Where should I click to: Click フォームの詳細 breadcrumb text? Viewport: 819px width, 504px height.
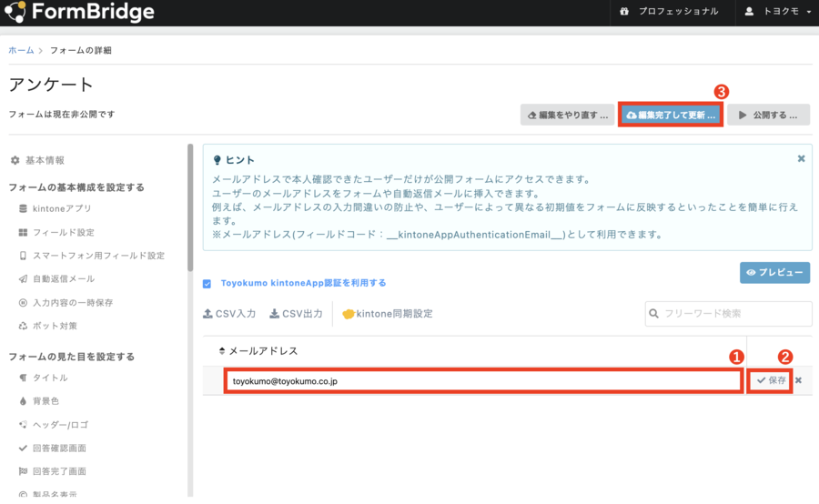point(81,50)
